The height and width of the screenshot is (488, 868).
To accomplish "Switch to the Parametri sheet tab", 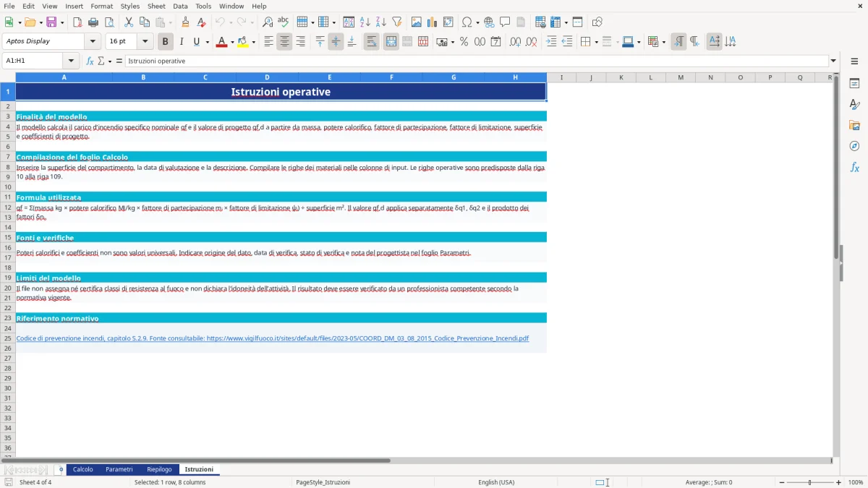I will coord(119,470).
